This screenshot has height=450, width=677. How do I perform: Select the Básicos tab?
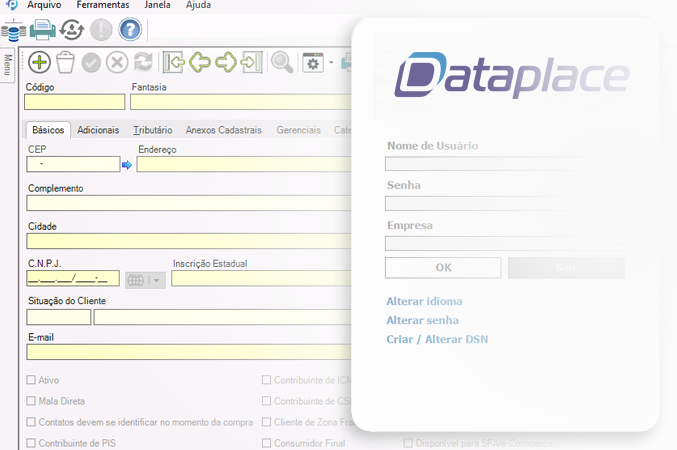pyautogui.click(x=48, y=130)
